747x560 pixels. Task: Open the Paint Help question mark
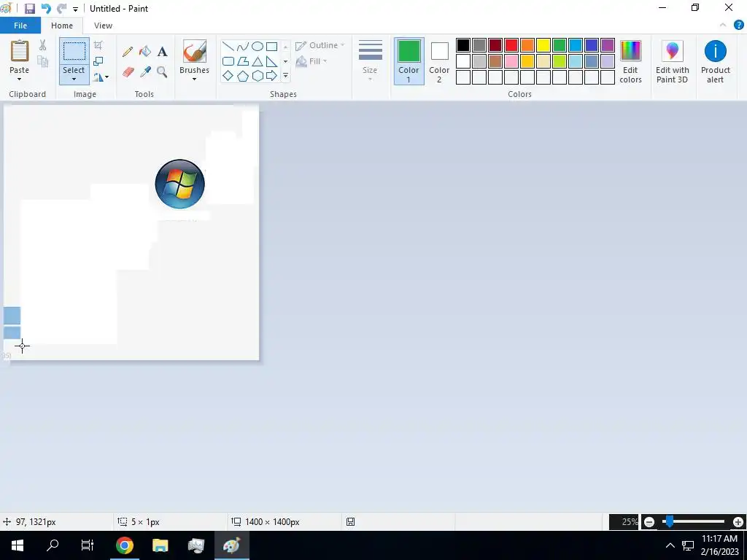pyautogui.click(x=739, y=26)
